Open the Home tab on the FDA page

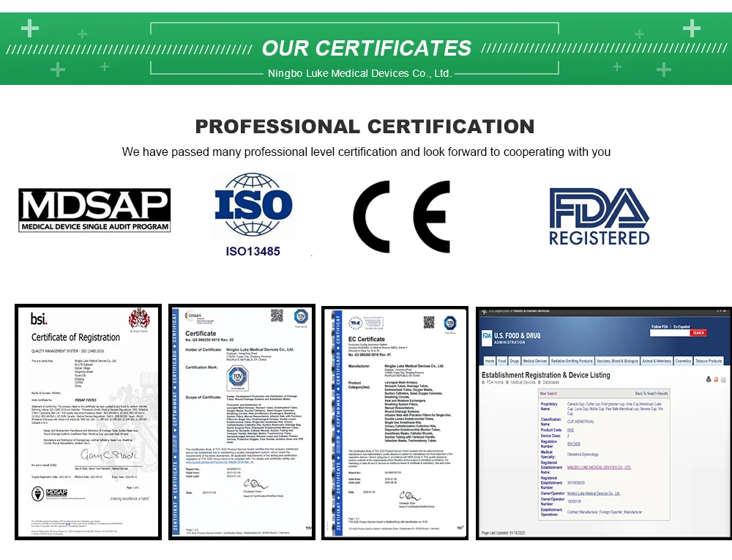tap(490, 361)
